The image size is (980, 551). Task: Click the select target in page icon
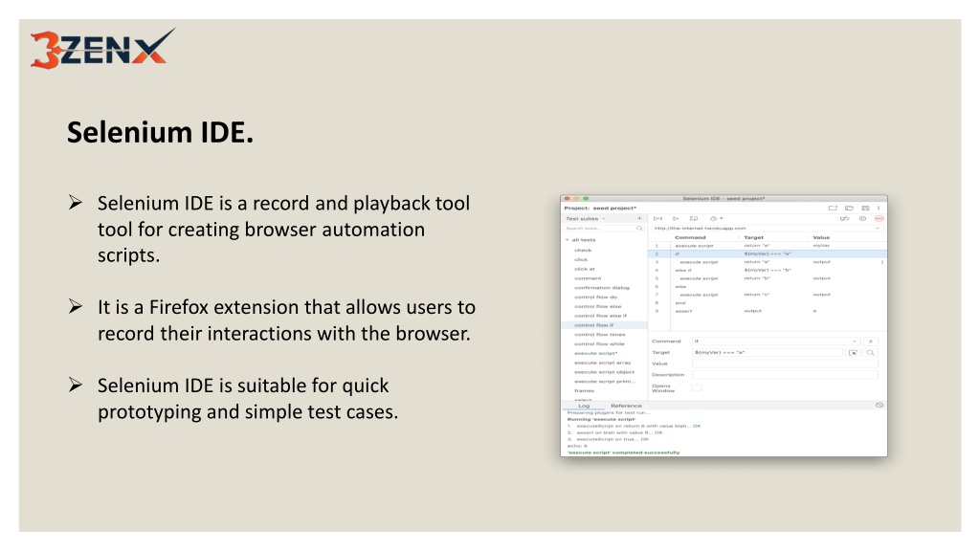[x=853, y=353]
